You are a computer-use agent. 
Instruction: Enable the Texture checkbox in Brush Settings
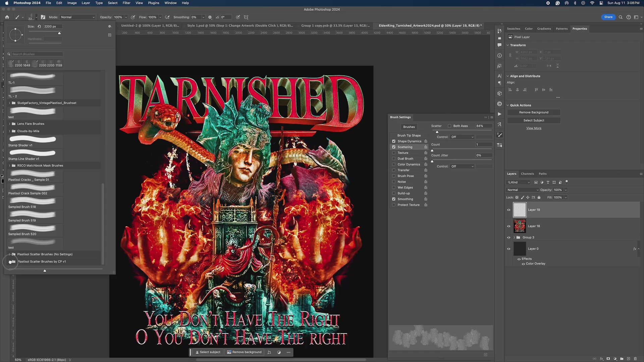pyautogui.click(x=394, y=153)
